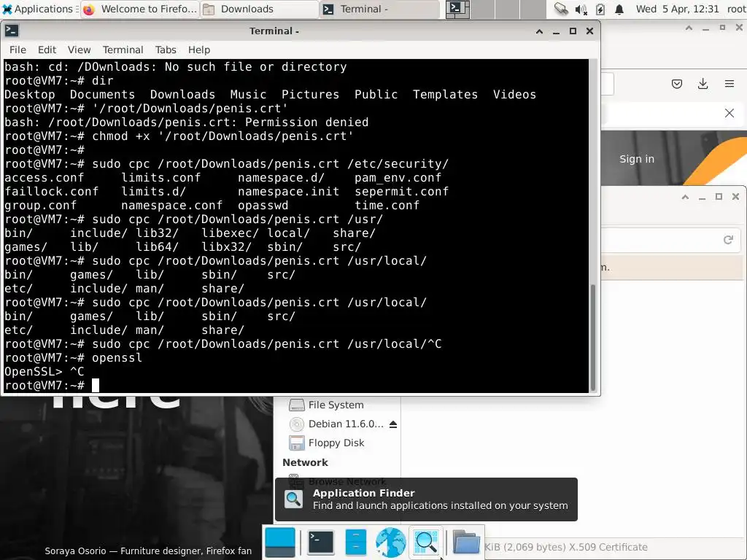The image size is (747, 560).
Task: Launch Terminal Emulator from dock
Action: 321,542
